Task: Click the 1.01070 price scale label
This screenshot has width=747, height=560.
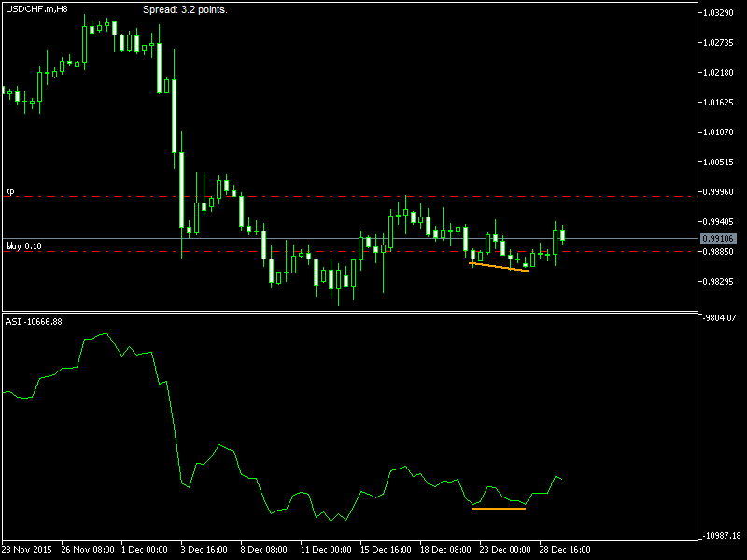Action: tap(718, 132)
